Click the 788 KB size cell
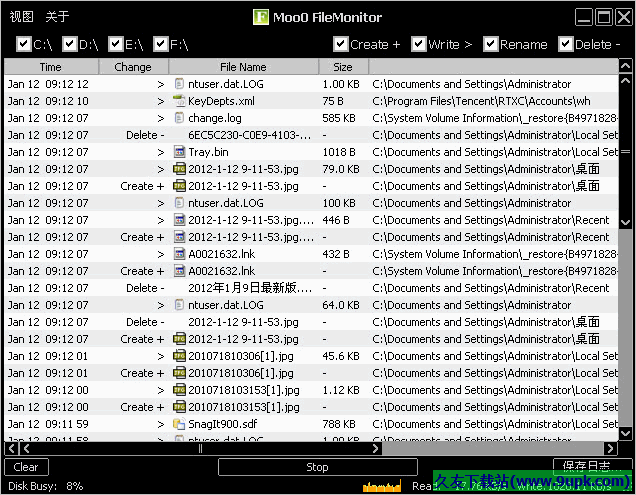Screen dimensions: 636x495 coord(339,424)
